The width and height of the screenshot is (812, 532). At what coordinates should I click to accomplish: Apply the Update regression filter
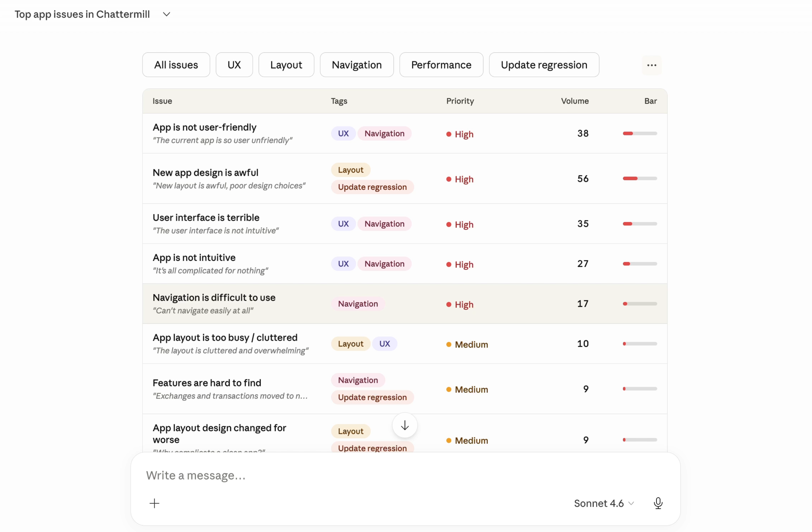point(544,65)
